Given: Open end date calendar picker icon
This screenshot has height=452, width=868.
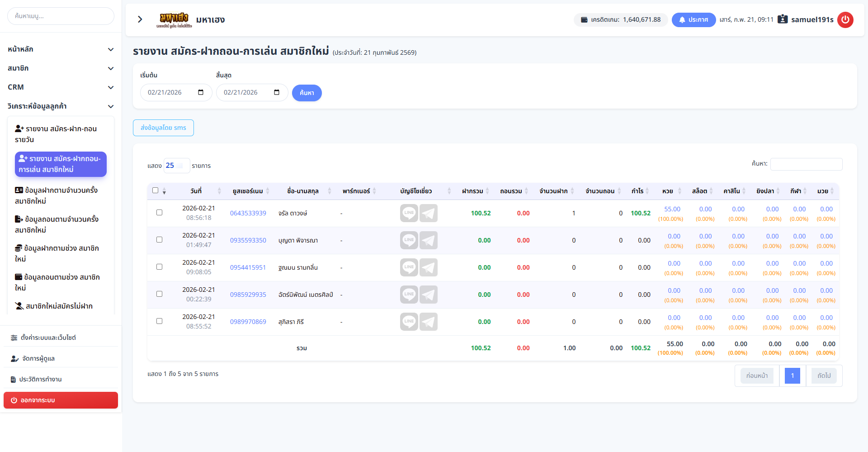Looking at the screenshot, I should point(277,92).
